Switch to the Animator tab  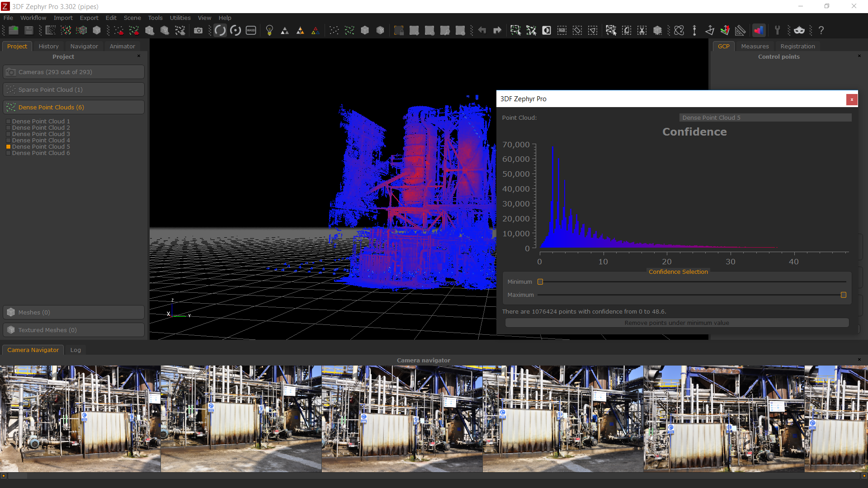point(122,46)
